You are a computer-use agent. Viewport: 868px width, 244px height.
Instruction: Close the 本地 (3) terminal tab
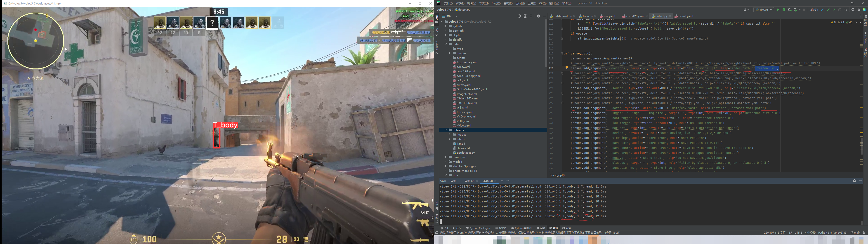pos(495,181)
